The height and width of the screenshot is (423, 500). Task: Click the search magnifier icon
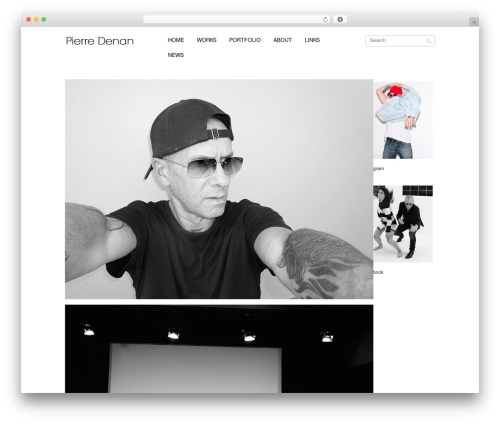point(429,41)
